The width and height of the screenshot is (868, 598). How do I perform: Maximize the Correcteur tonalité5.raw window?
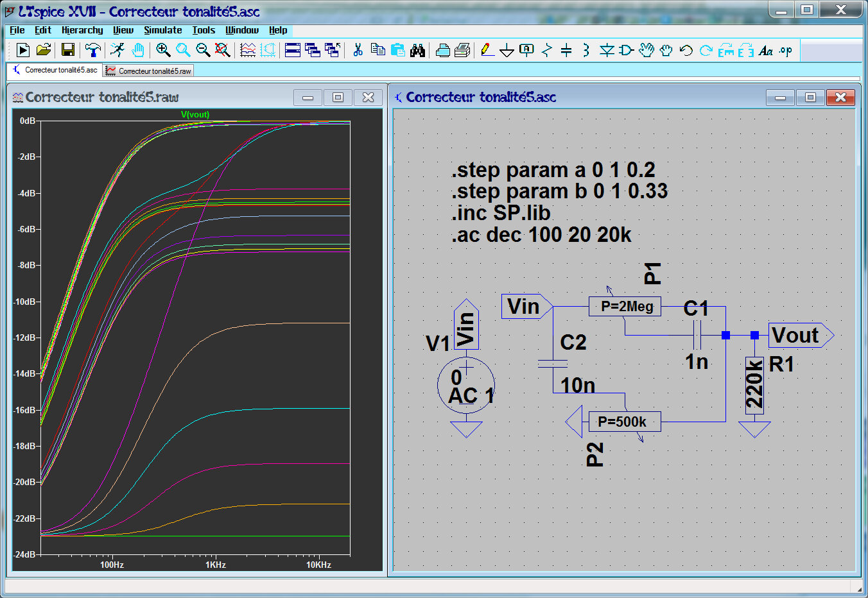[x=338, y=98]
